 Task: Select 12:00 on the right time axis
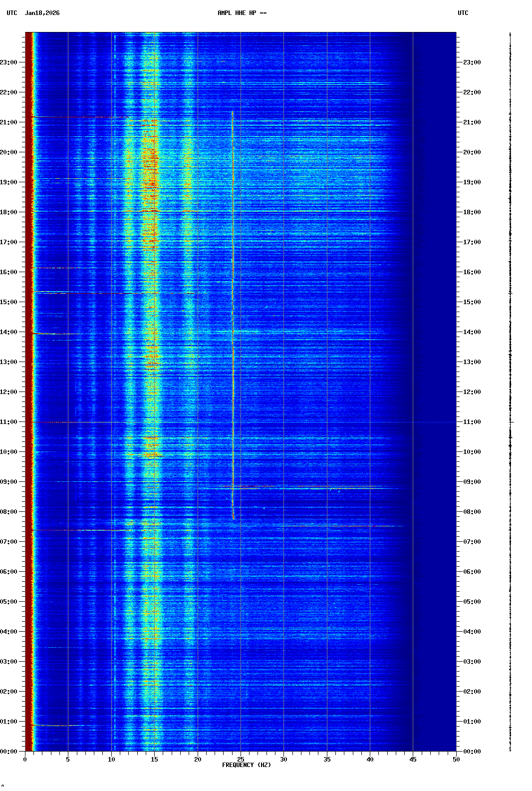pos(472,392)
